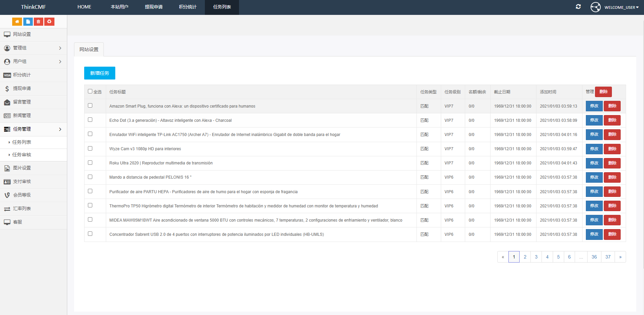
Task: Open 提现申请 dollar sign sidebar item
Action: click(22, 89)
